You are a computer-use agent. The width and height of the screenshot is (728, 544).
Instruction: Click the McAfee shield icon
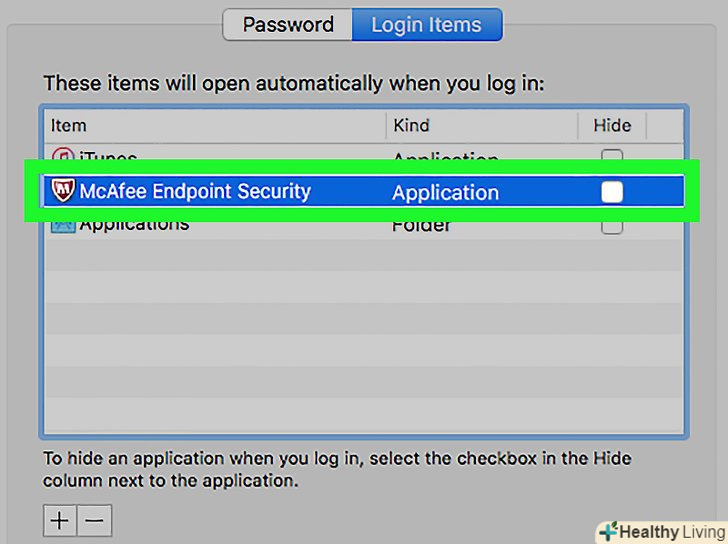pyautogui.click(x=62, y=191)
